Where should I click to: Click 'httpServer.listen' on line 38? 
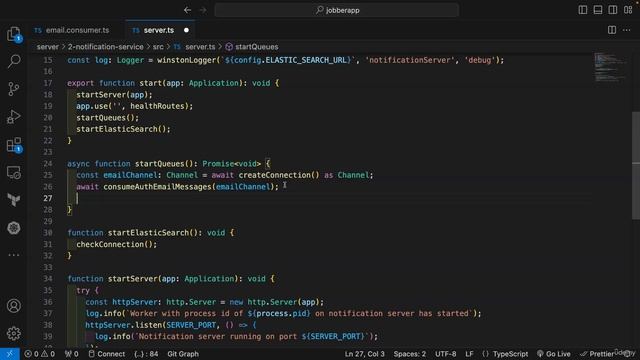pos(124,325)
